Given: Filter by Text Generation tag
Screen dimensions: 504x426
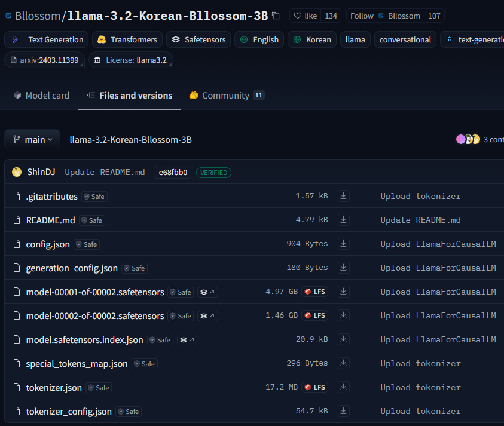Looking at the screenshot, I should pos(46,39).
